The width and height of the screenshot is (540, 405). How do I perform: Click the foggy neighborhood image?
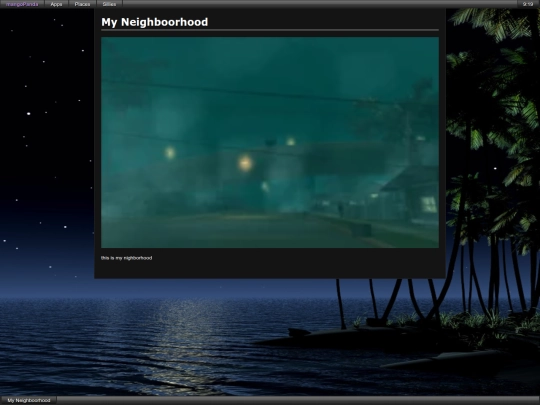tap(270, 142)
